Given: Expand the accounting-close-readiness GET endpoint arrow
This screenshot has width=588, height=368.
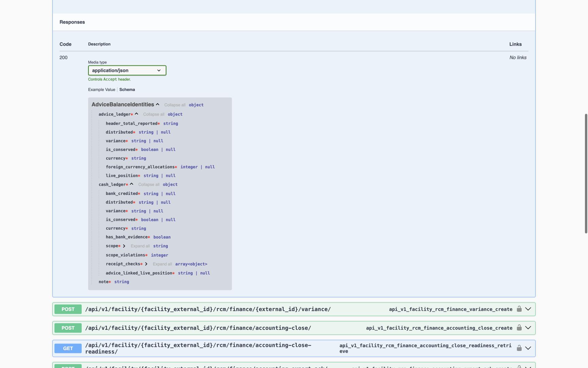Looking at the screenshot, I should coord(528,348).
